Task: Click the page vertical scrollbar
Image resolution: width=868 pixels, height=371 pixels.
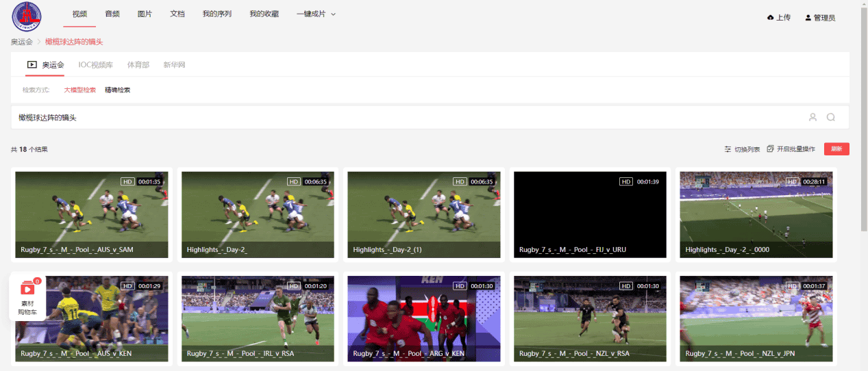Action: pos(863,137)
